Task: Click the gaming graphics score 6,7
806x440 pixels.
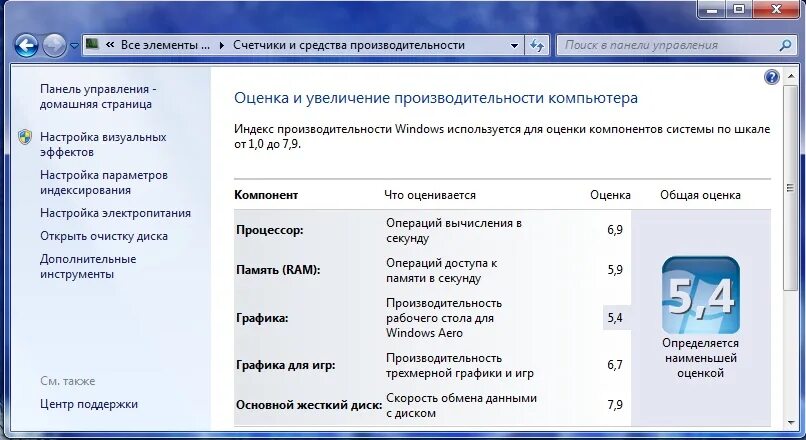Action: click(x=615, y=365)
